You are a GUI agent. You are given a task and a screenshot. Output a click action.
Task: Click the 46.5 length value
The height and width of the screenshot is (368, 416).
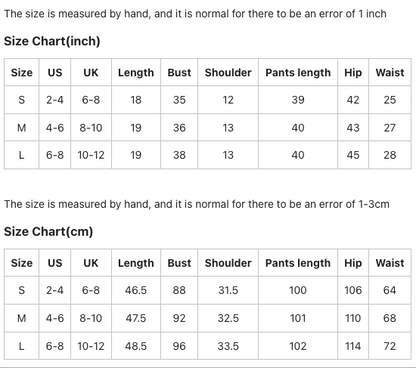136,290
